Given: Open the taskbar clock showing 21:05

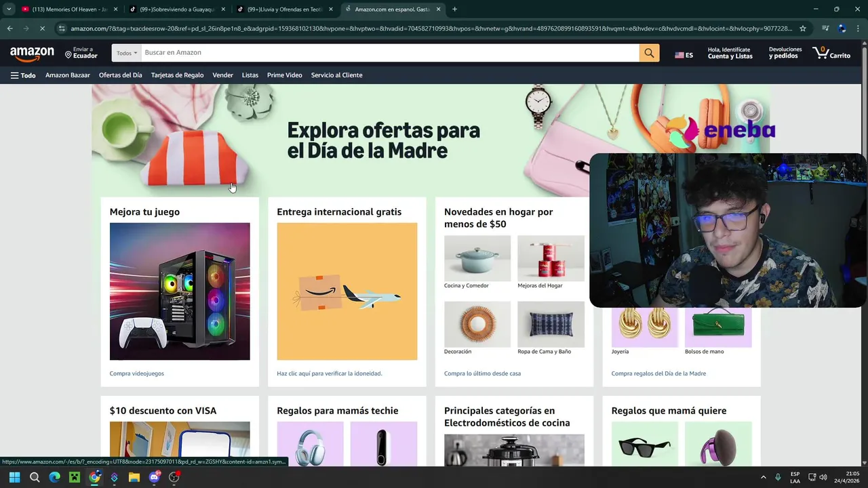Looking at the screenshot, I should [847, 477].
